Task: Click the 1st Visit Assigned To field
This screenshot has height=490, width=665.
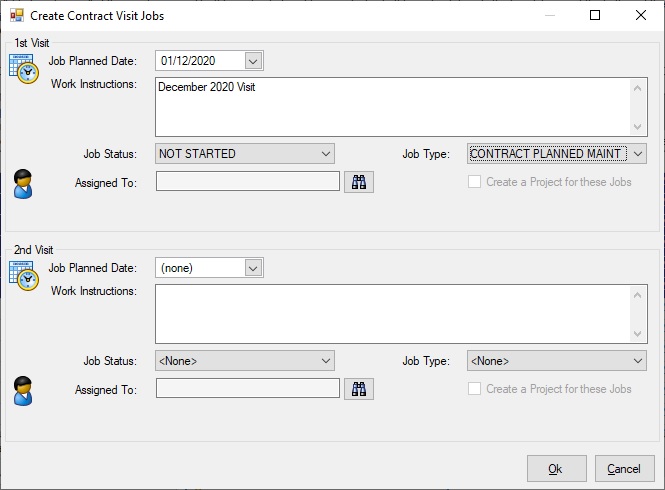Action: point(248,182)
